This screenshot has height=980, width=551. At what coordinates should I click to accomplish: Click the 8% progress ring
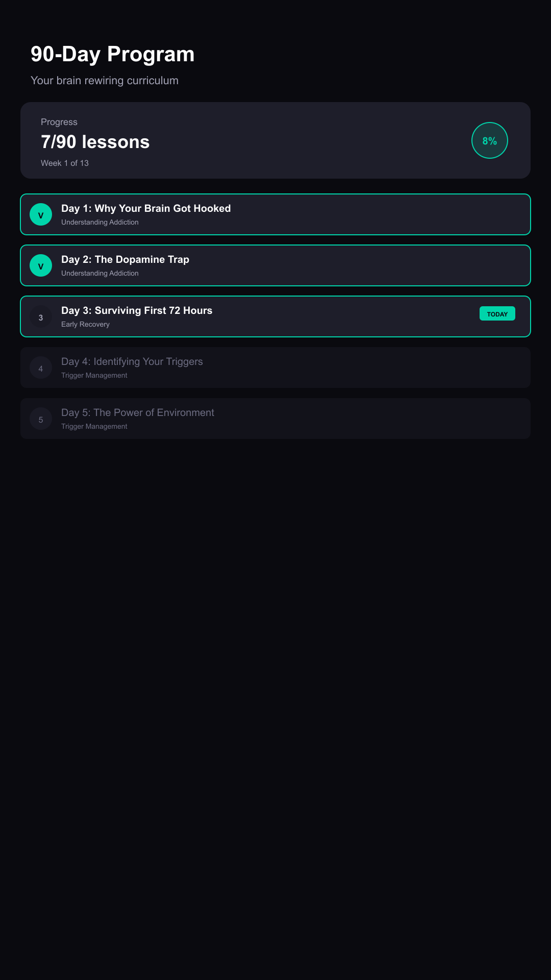click(490, 140)
